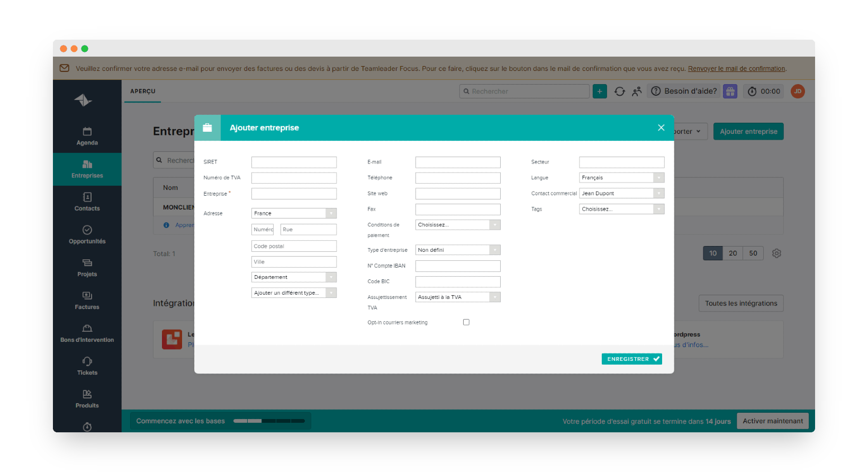Viewport: 868px width, 472px height.
Task: Click Activer maintenant button
Action: (x=773, y=421)
